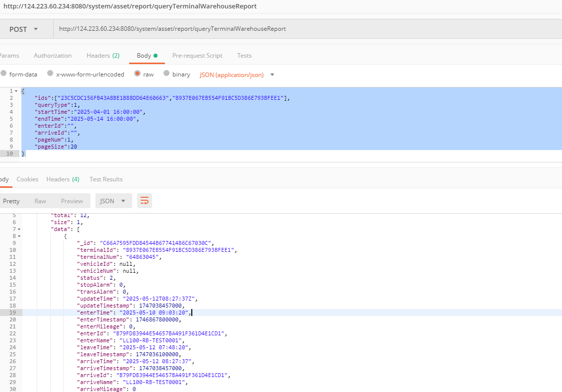Open the response format JSON dropdown
The height and width of the screenshot is (392, 562).
(x=113, y=201)
